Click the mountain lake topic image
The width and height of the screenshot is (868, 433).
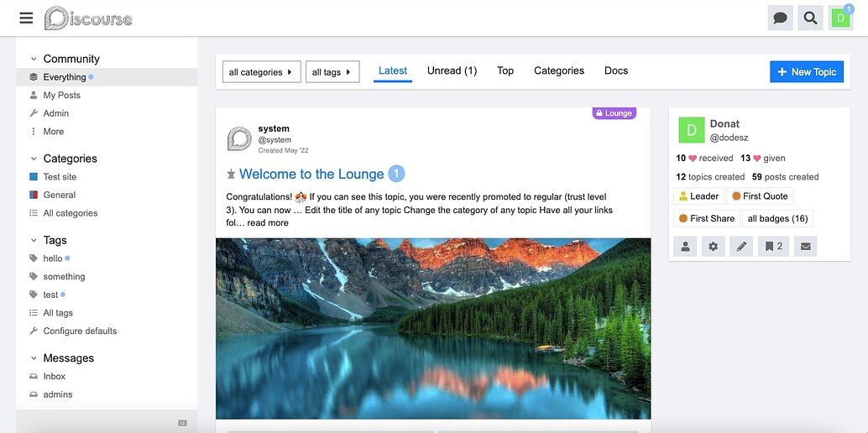click(x=433, y=328)
